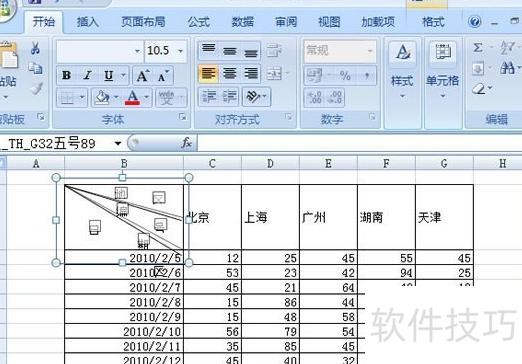Open the 加载项 tab

coord(378,22)
